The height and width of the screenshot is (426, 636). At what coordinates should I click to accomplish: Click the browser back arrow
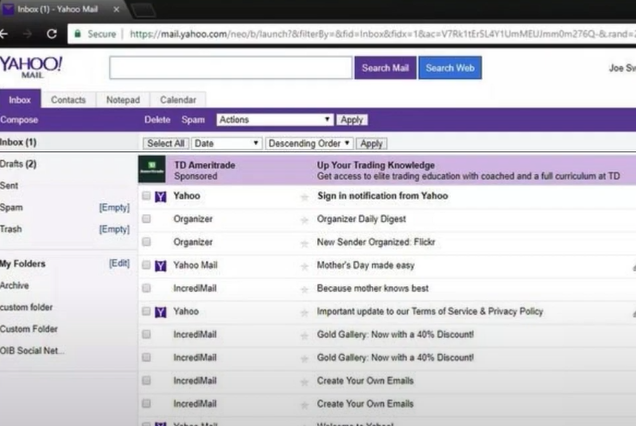click(4, 34)
